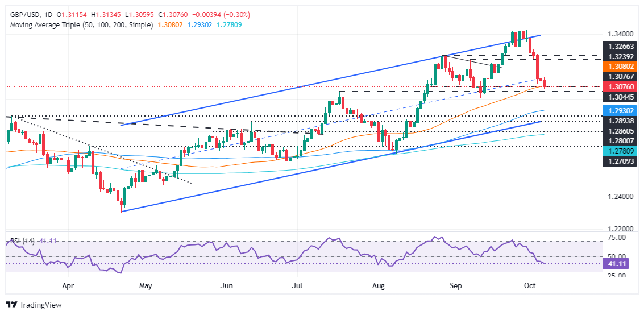Click the TradingView logo icon
Image resolution: width=644 pixels, height=315 pixels.
pos(12,304)
